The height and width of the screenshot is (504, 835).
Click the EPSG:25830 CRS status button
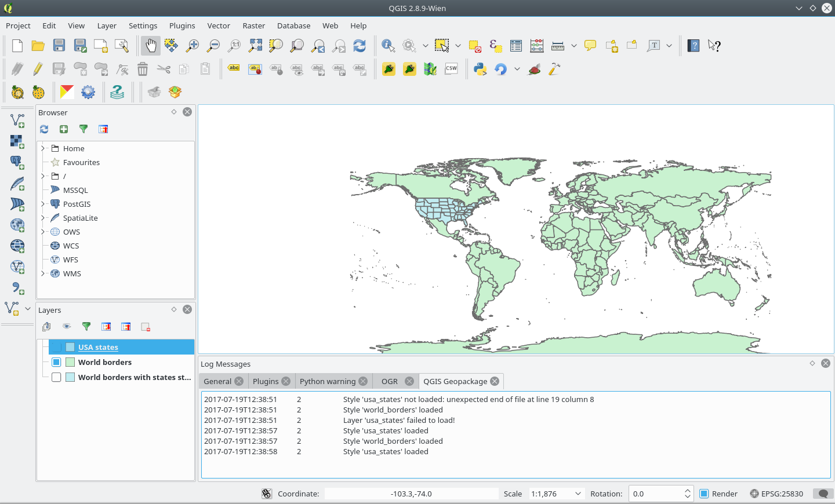point(776,494)
